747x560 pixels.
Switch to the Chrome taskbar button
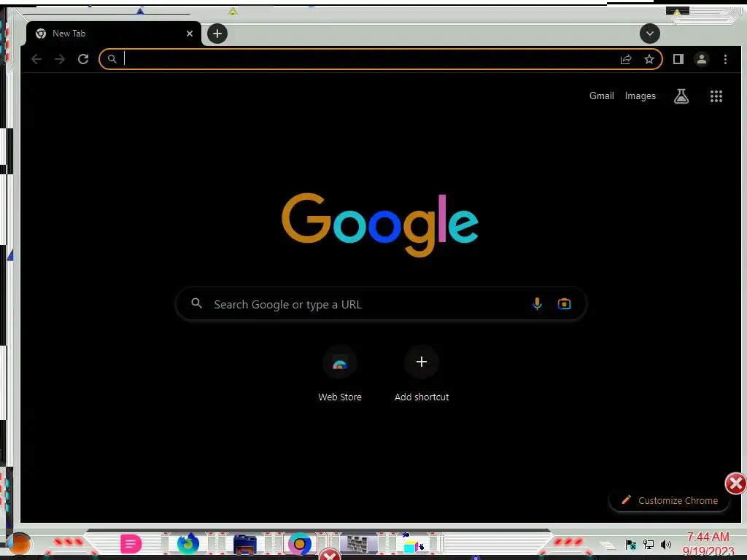click(300, 544)
